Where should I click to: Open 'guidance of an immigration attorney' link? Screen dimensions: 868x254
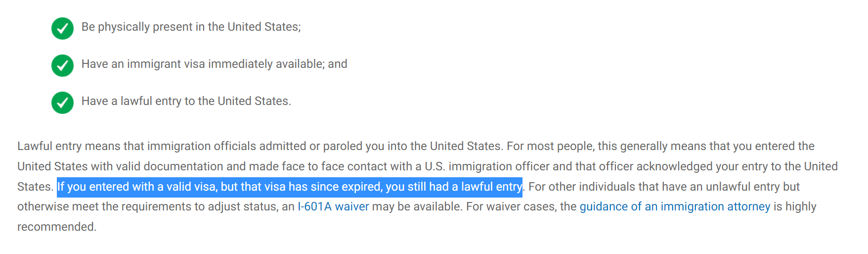[x=675, y=206]
